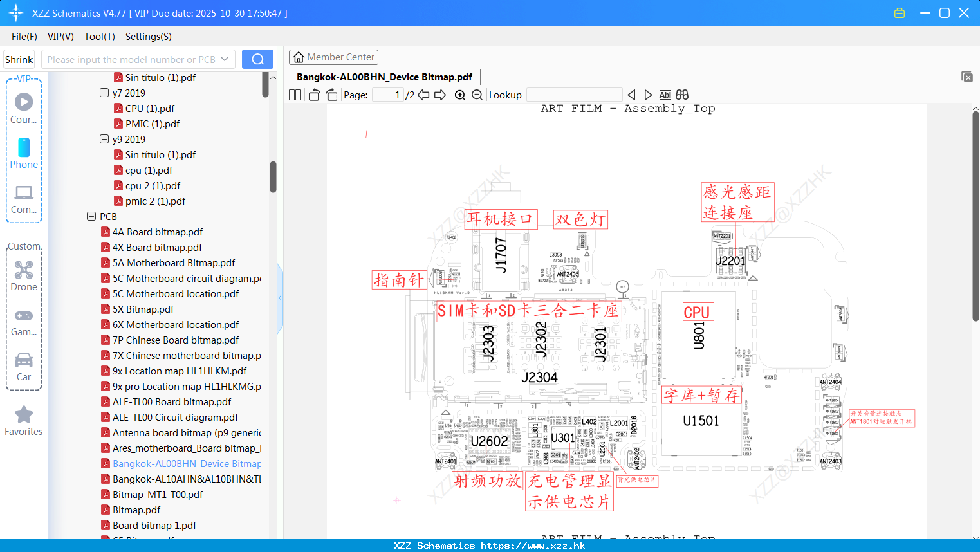Open 9x Location map HL1HLKM.pdf

[180, 371]
